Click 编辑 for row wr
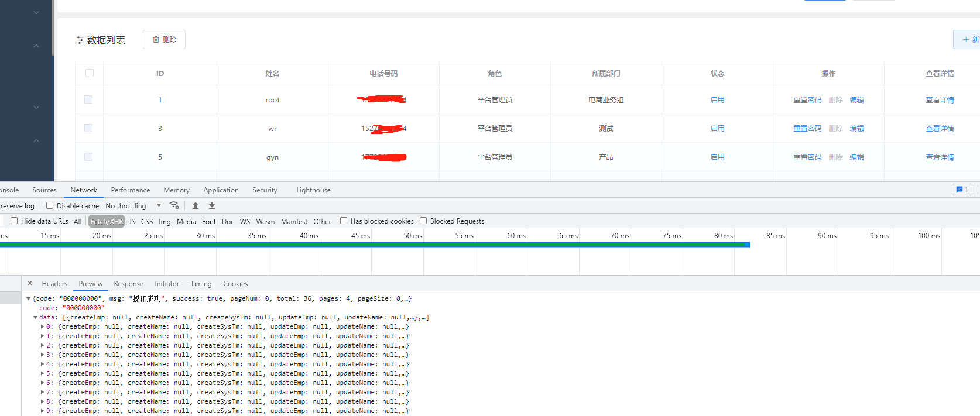 856,129
